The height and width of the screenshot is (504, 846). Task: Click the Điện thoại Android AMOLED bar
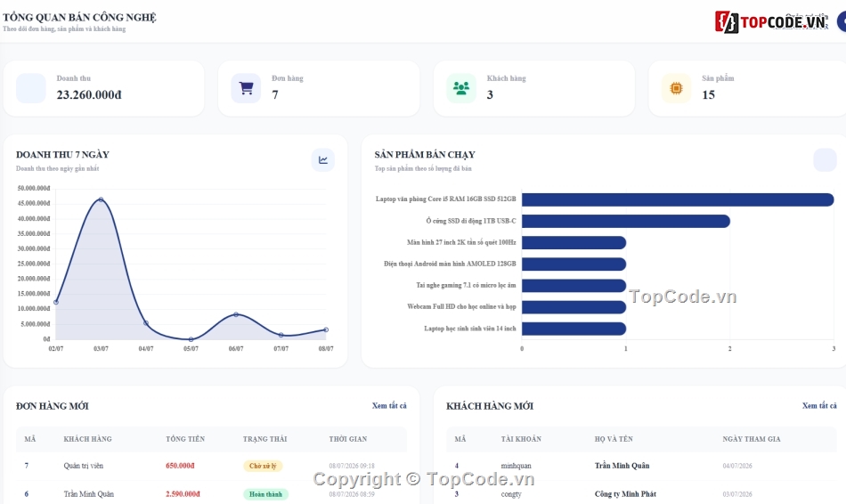click(x=573, y=264)
